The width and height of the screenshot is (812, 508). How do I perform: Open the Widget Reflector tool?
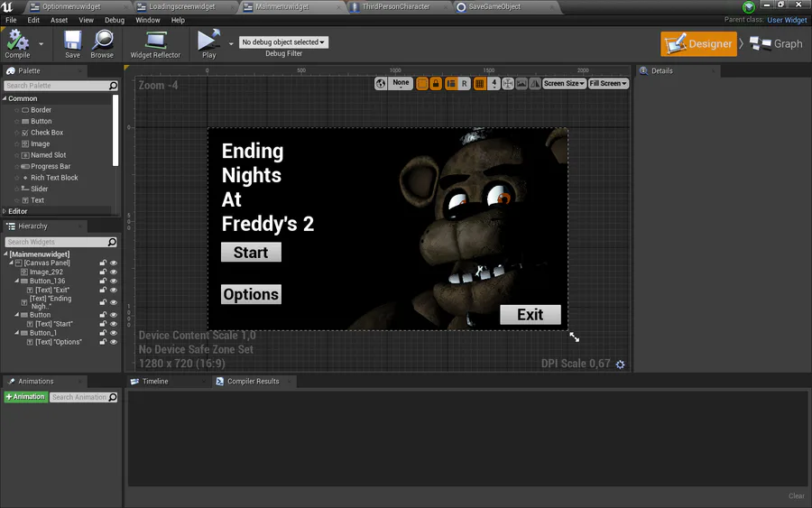pos(155,43)
